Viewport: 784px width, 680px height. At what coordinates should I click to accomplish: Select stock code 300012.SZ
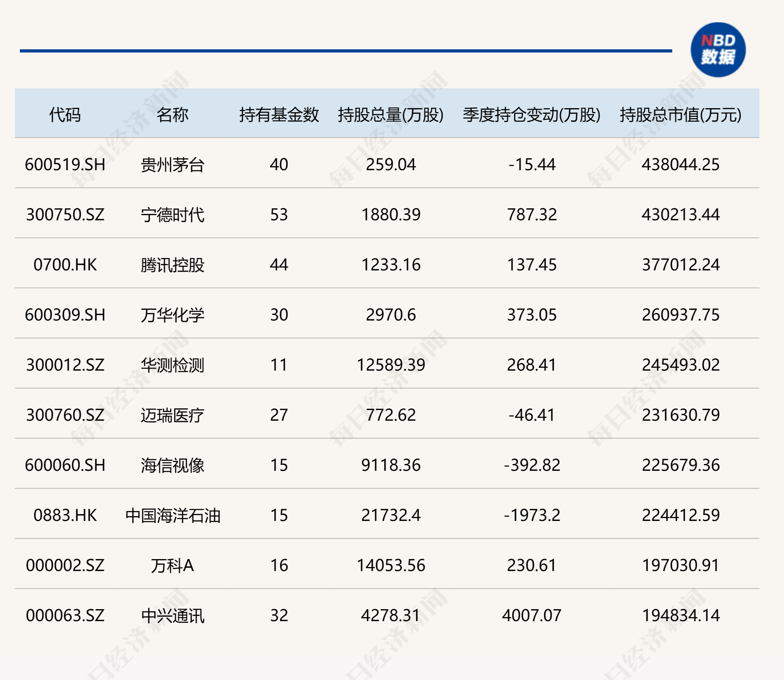65,365
